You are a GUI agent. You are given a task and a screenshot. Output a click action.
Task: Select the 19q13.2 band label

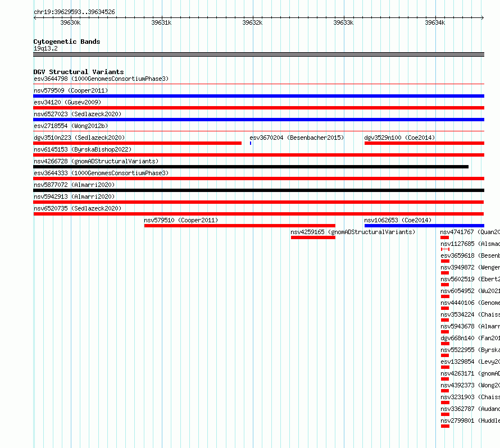pyautogui.click(x=46, y=48)
